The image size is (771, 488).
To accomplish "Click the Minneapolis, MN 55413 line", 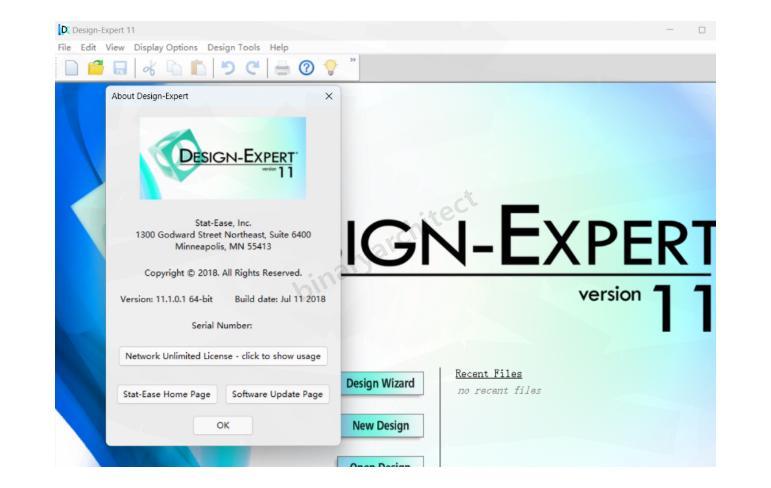I will tap(223, 246).
